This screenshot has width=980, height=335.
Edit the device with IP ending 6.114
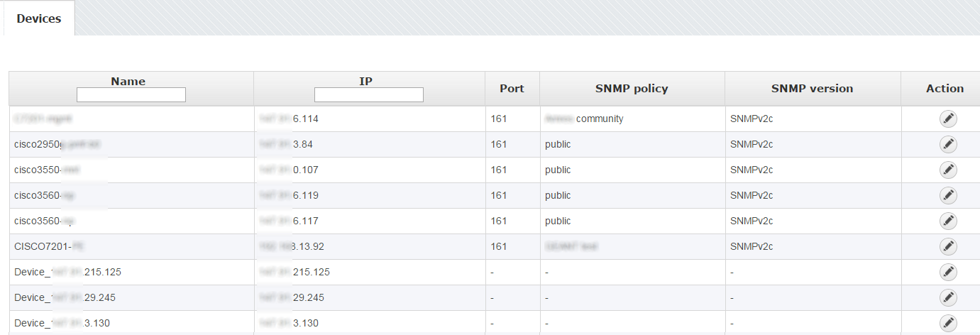(948, 119)
